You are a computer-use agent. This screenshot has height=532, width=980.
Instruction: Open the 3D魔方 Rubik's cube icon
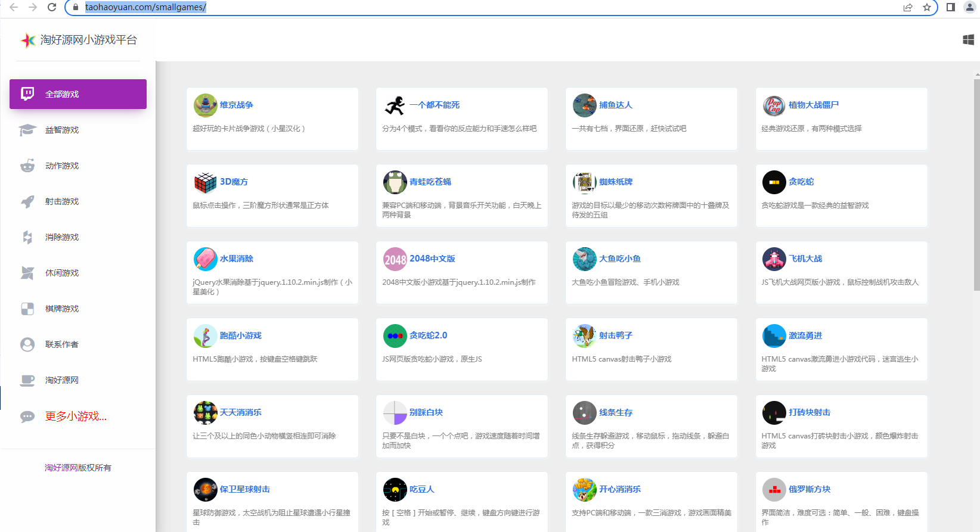(x=205, y=182)
